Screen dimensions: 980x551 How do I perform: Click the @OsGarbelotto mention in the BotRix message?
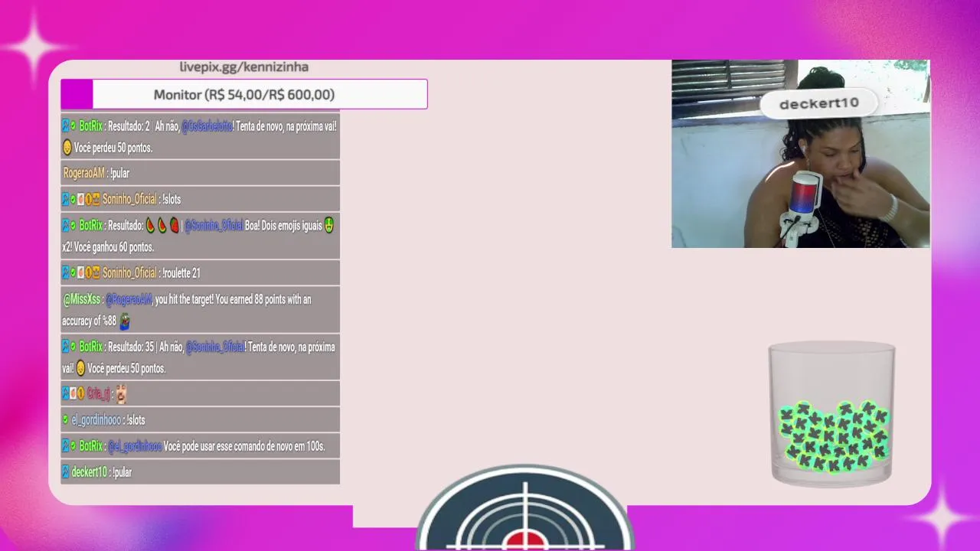(x=207, y=126)
